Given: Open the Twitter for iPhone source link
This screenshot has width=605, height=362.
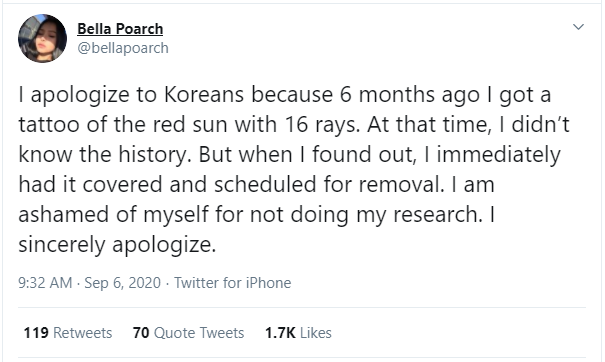Looking at the screenshot, I should click(x=233, y=283).
